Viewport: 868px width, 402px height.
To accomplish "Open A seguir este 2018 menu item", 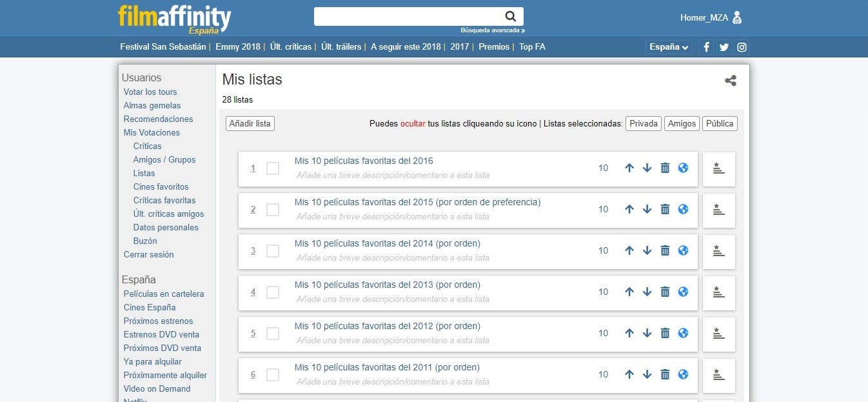I will 406,47.
